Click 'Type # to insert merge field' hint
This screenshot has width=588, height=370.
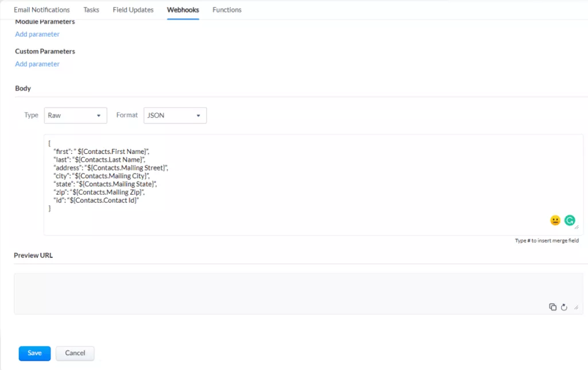click(x=547, y=241)
